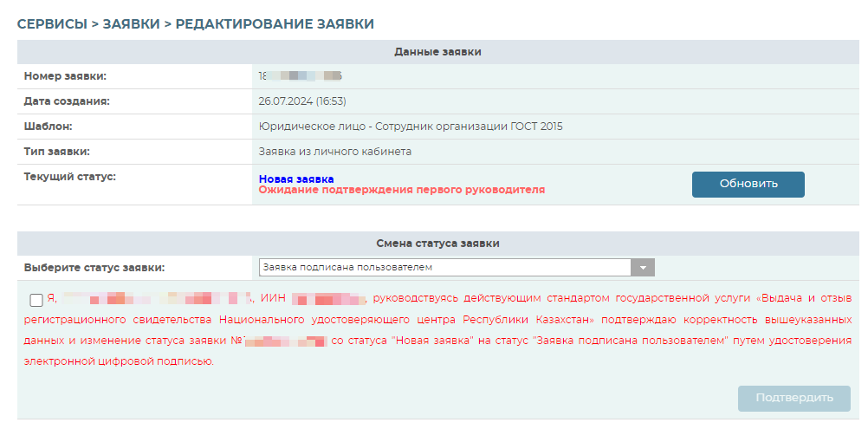Click red 'Ожидание подтверждения первого руководителя' status

(x=401, y=190)
